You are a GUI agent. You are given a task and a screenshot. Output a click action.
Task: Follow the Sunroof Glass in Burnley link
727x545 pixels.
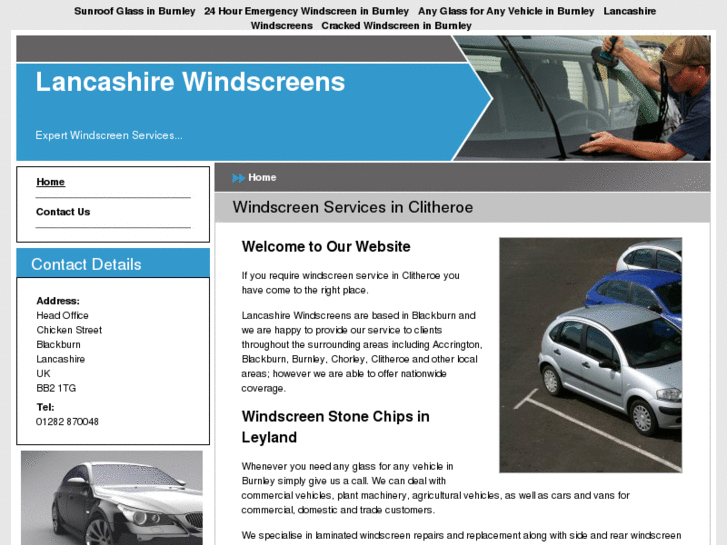click(x=134, y=11)
